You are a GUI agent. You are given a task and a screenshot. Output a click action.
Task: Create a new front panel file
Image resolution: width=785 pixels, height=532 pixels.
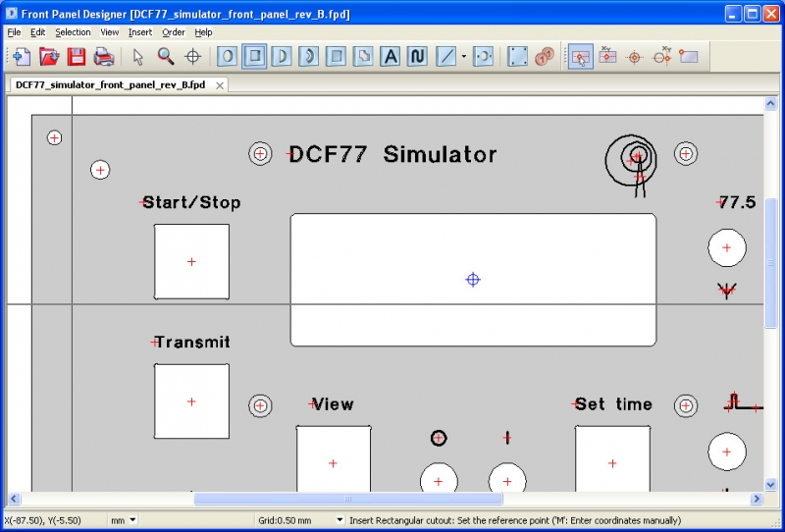[x=21, y=56]
